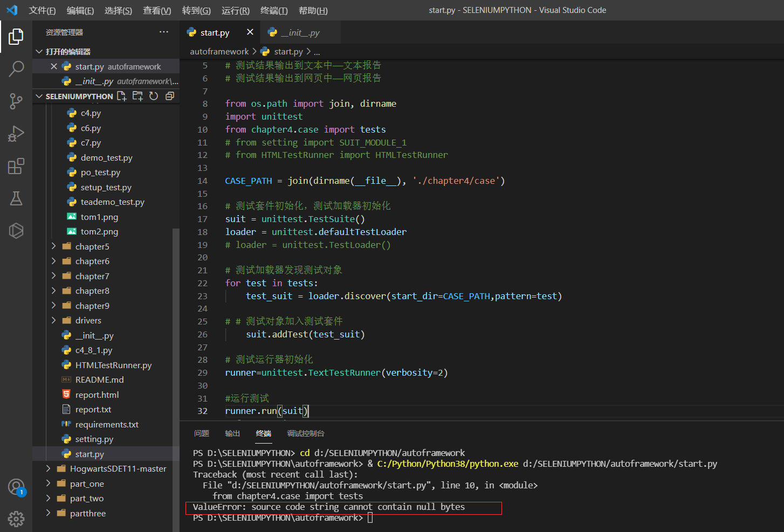
Task: Open the Testing beaker view
Action: pyautogui.click(x=16, y=198)
